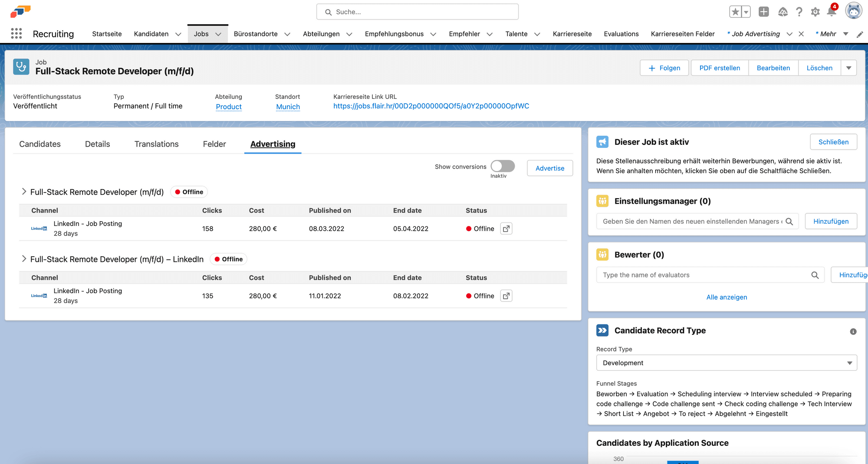
Task: Toggle the Show conversions switch
Action: click(503, 166)
